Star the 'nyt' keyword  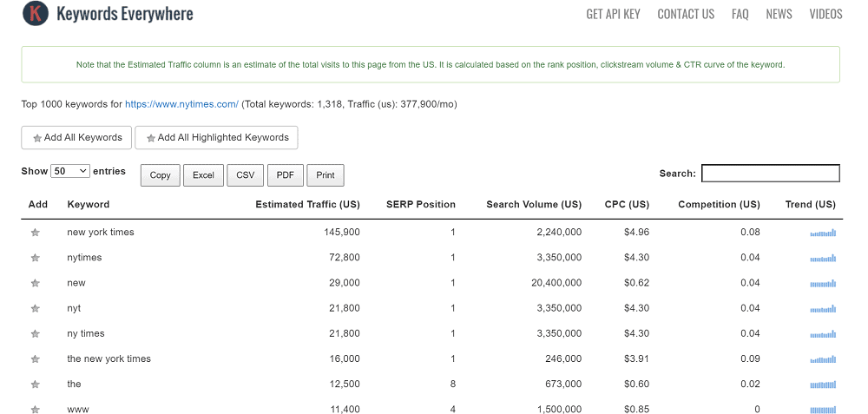[x=36, y=308]
